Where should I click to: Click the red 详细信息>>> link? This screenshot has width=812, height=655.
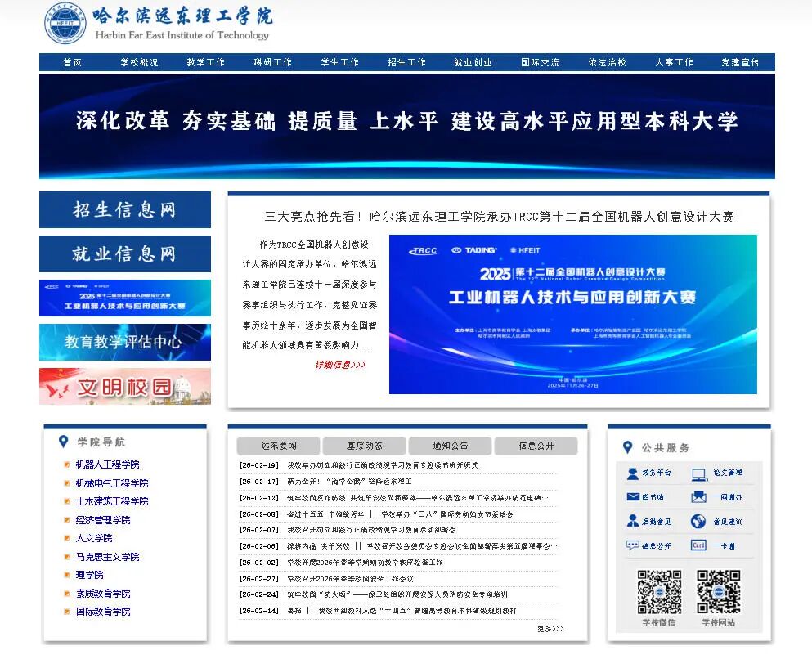point(339,365)
